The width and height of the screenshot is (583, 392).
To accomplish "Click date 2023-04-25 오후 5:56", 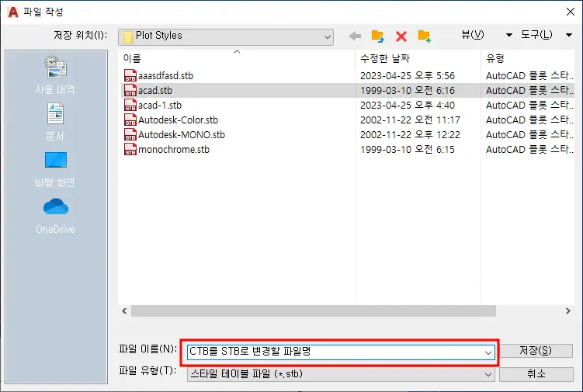I will 407,76.
